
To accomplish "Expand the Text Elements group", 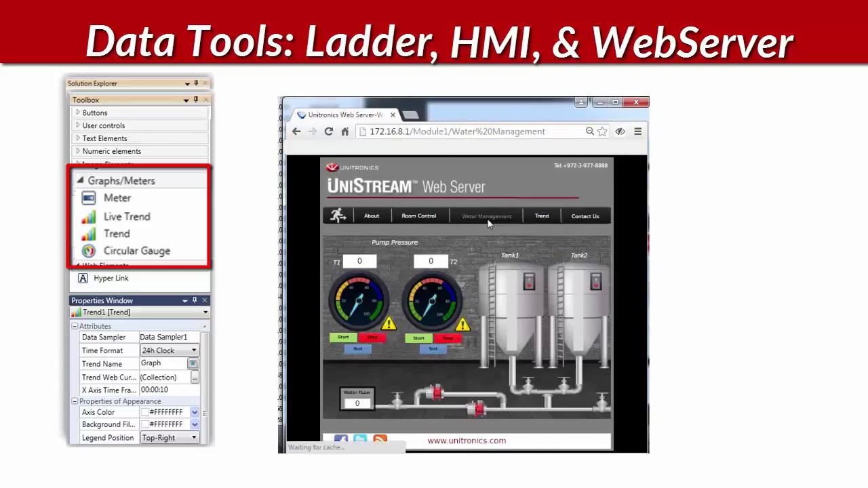I will [x=77, y=138].
